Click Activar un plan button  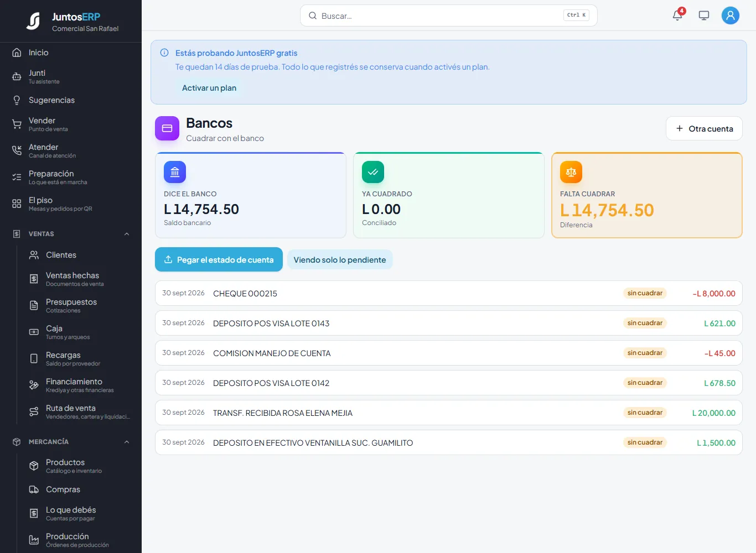pos(209,88)
